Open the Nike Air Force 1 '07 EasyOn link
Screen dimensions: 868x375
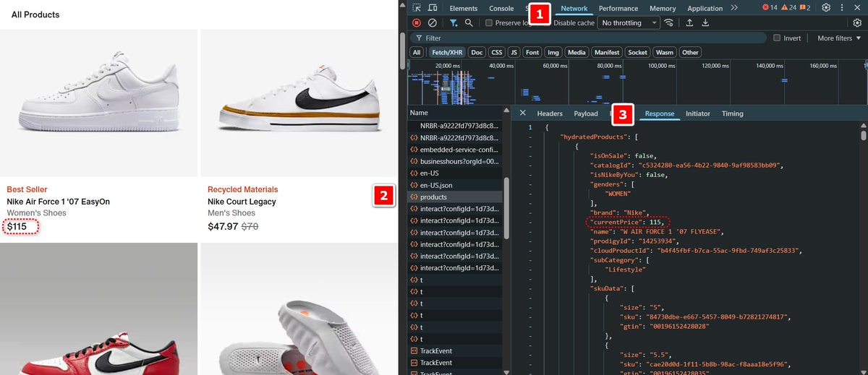(58, 202)
